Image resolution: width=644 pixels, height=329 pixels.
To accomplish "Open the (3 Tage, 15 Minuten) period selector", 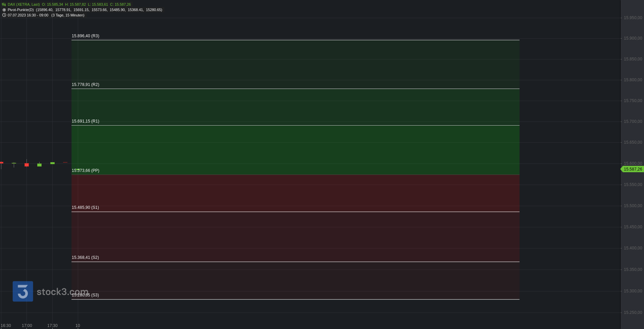I will [68, 15].
